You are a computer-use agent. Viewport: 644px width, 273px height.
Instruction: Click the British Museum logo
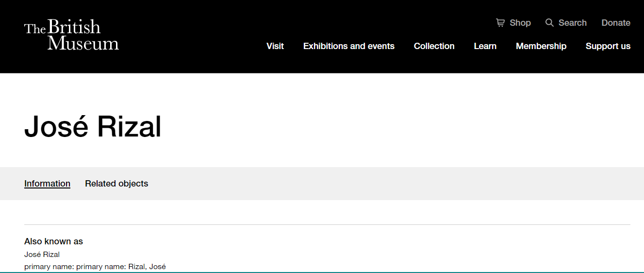[71, 35]
